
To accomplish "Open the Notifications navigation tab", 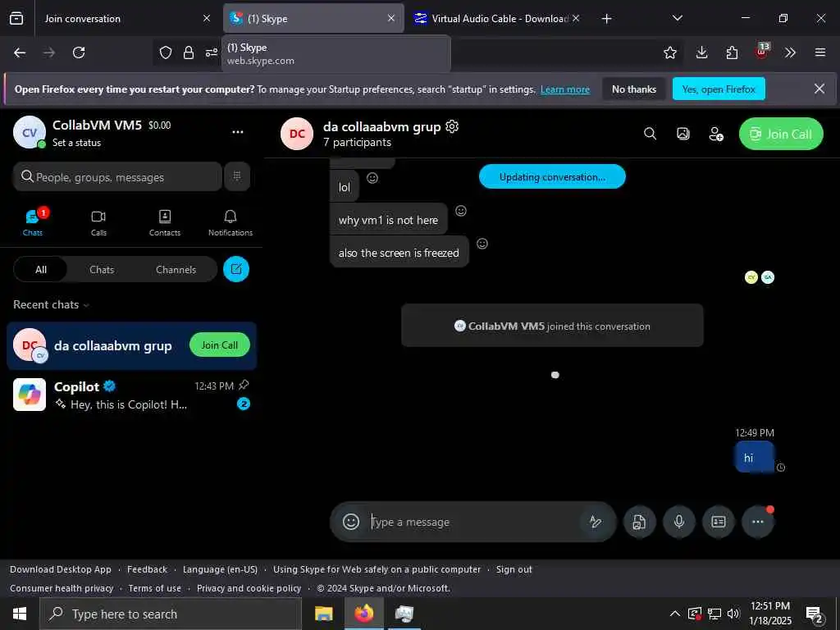I will (231, 222).
